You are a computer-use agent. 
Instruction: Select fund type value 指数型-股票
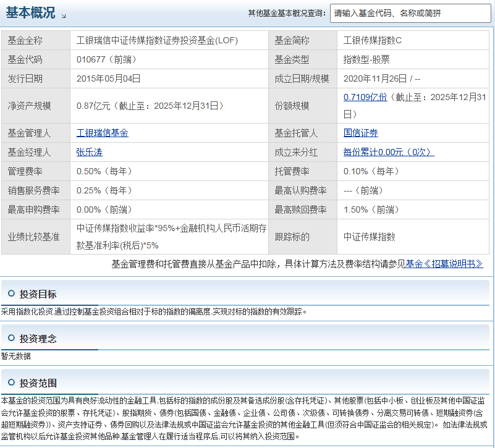366,59
